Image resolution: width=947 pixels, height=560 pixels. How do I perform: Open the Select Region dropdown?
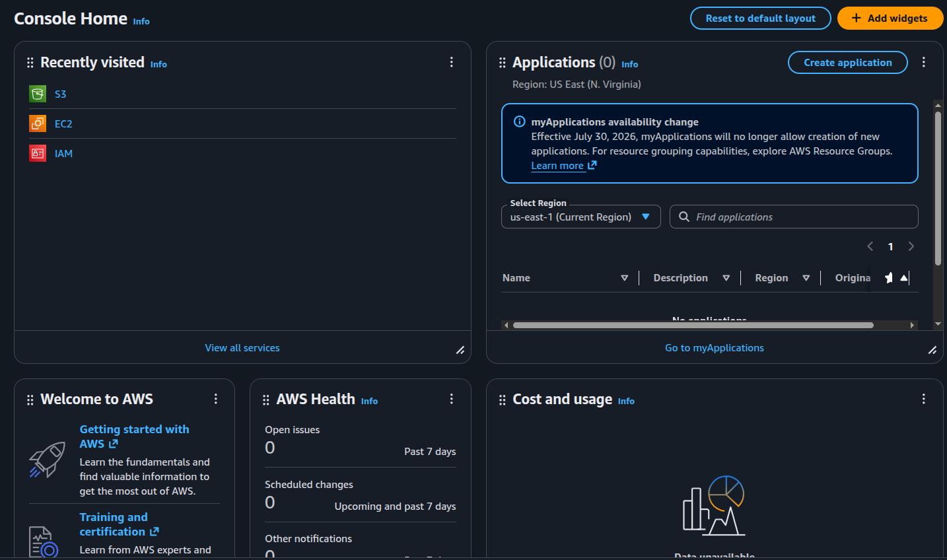581,217
